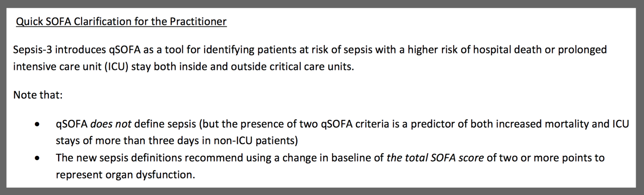Viewport: 644px width, 195px height.
Task: Click 'represent organ dysfunction.' at the end
Action: (125, 175)
